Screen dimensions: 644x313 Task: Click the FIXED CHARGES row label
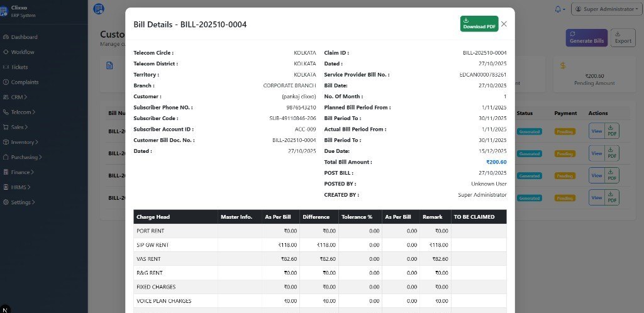[156, 287]
